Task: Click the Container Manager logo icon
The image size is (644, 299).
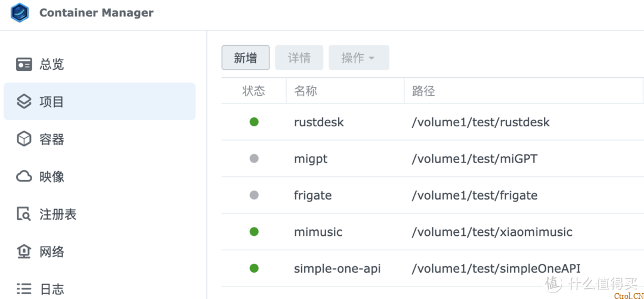Action: (20, 13)
